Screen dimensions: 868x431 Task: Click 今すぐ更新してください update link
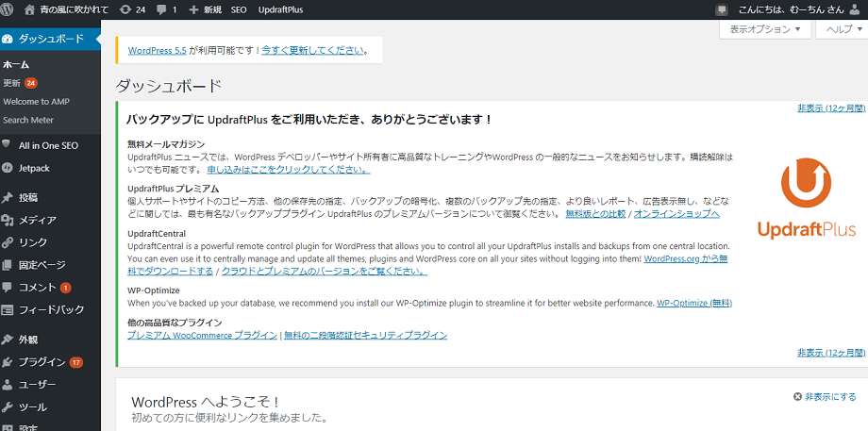[x=313, y=50]
